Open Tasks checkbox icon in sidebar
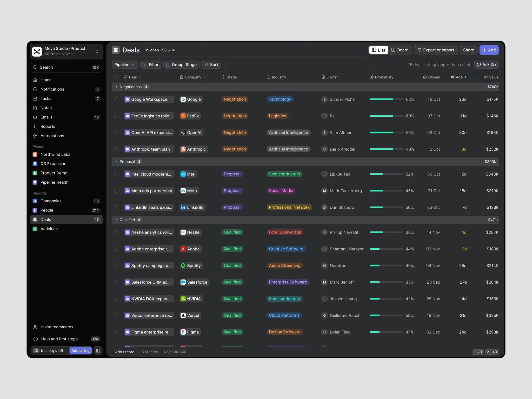The height and width of the screenshot is (399, 532). click(35, 98)
